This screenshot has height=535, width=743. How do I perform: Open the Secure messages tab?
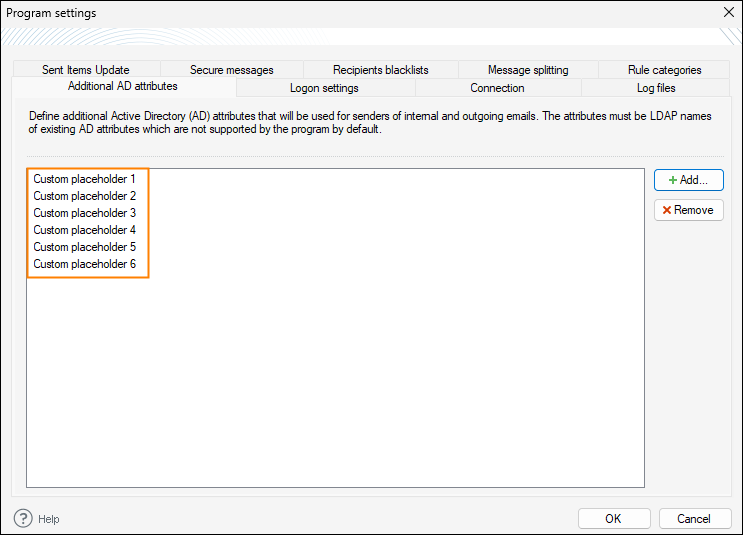click(231, 70)
